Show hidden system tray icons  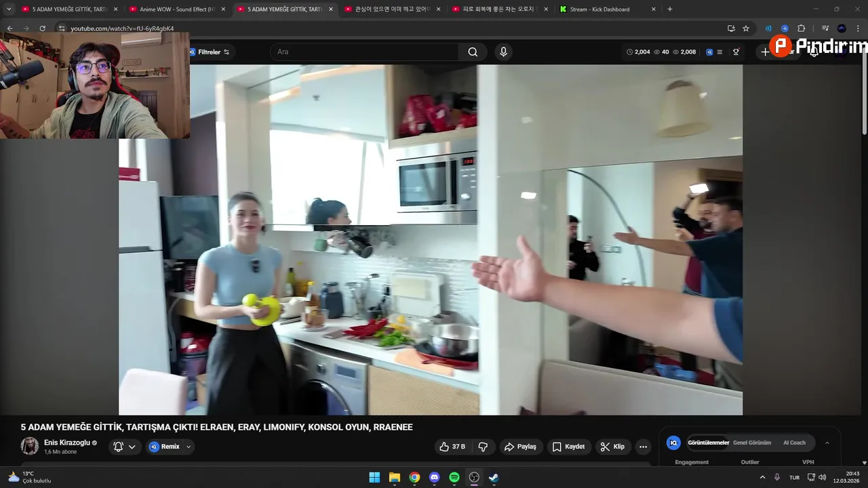(x=762, y=477)
